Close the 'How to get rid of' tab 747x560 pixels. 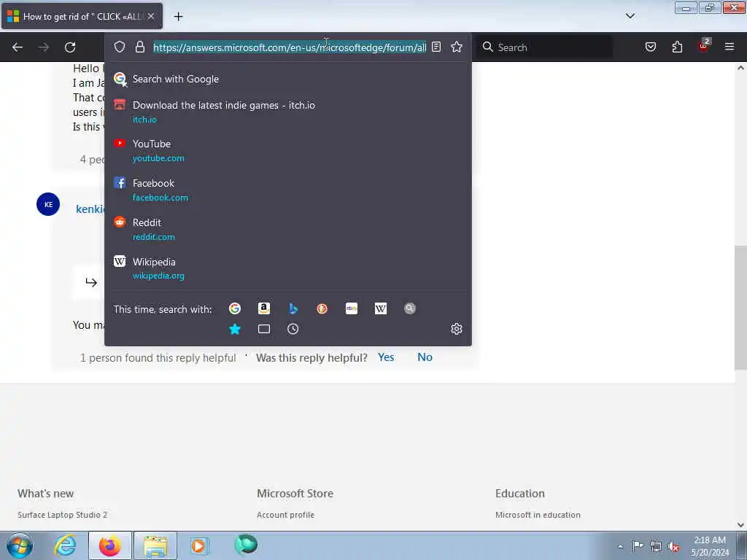pyautogui.click(x=151, y=16)
